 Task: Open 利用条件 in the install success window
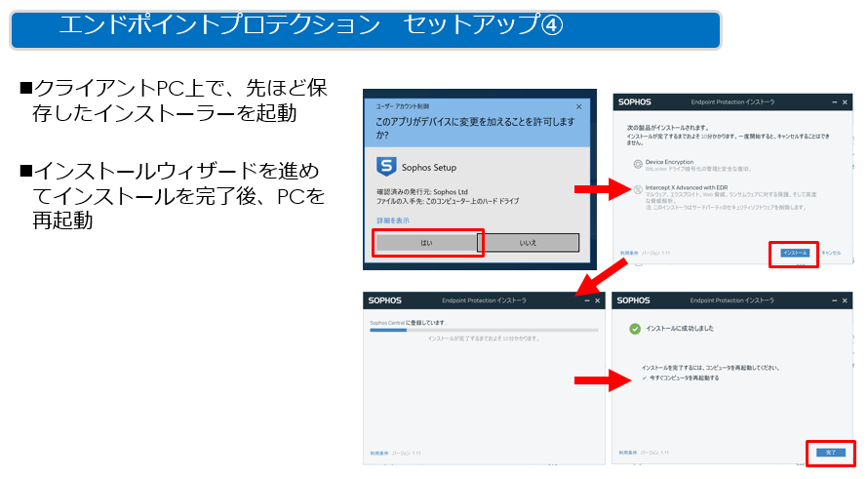coord(628,453)
